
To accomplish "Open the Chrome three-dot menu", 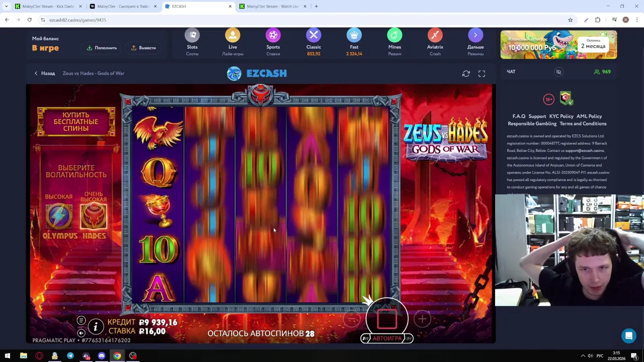I will [637, 20].
